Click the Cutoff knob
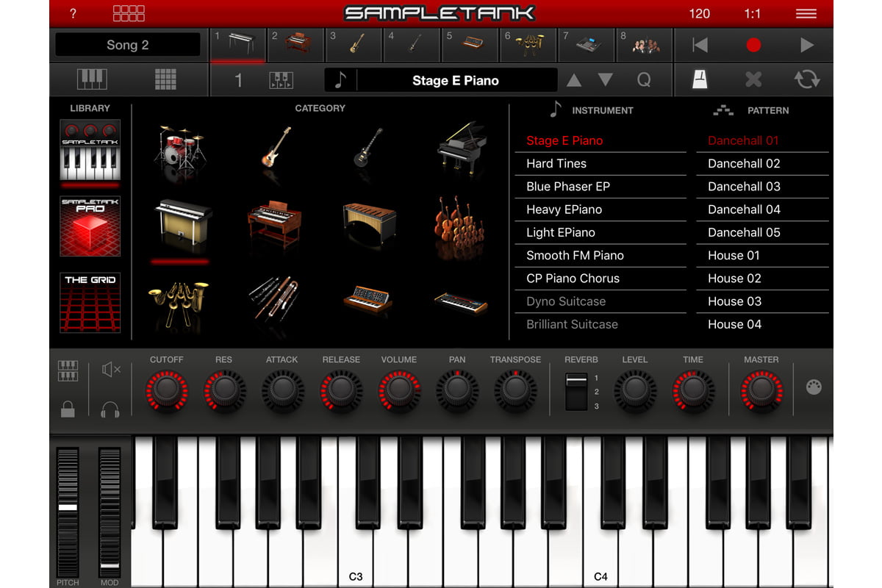This screenshot has height=588, width=882. (x=167, y=390)
